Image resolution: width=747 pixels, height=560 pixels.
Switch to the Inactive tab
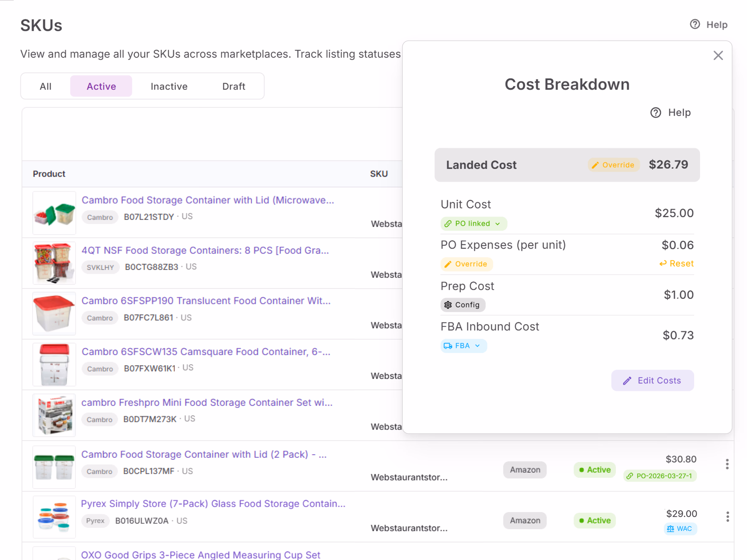[169, 86]
